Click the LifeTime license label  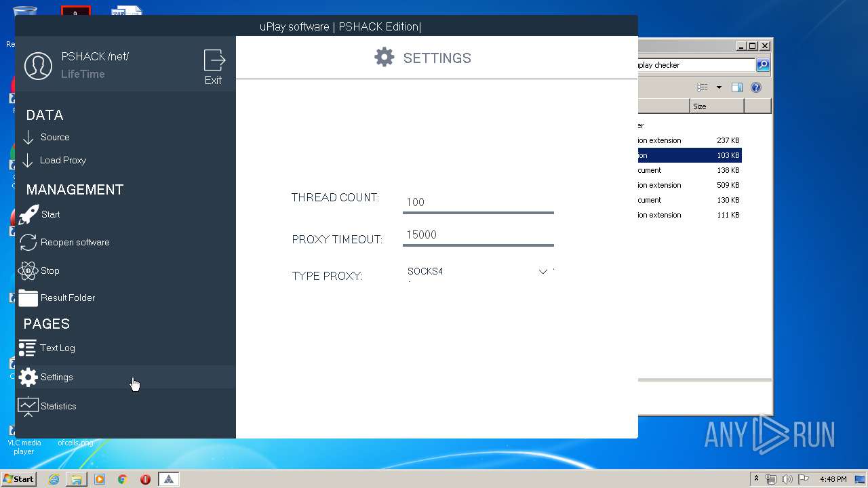coord(83,74)
